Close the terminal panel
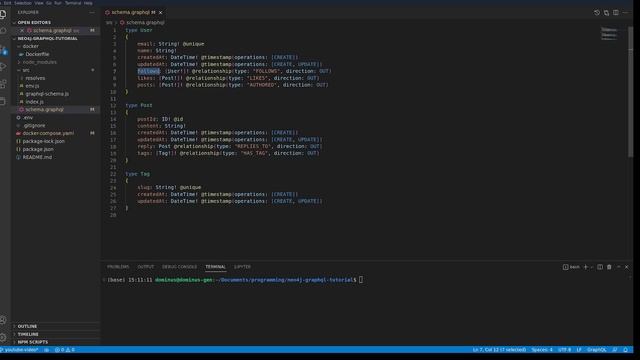Screen dimensions: 640x360 point(627,267)
